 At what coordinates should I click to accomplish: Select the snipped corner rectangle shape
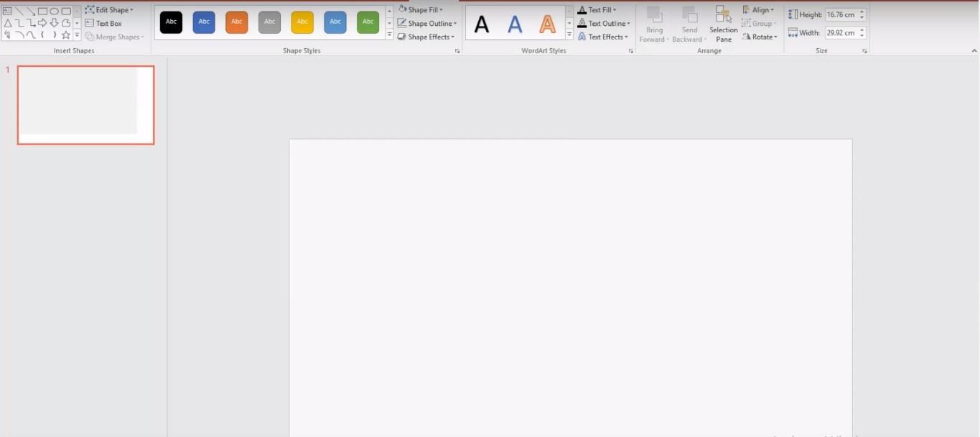click(66, 23)
